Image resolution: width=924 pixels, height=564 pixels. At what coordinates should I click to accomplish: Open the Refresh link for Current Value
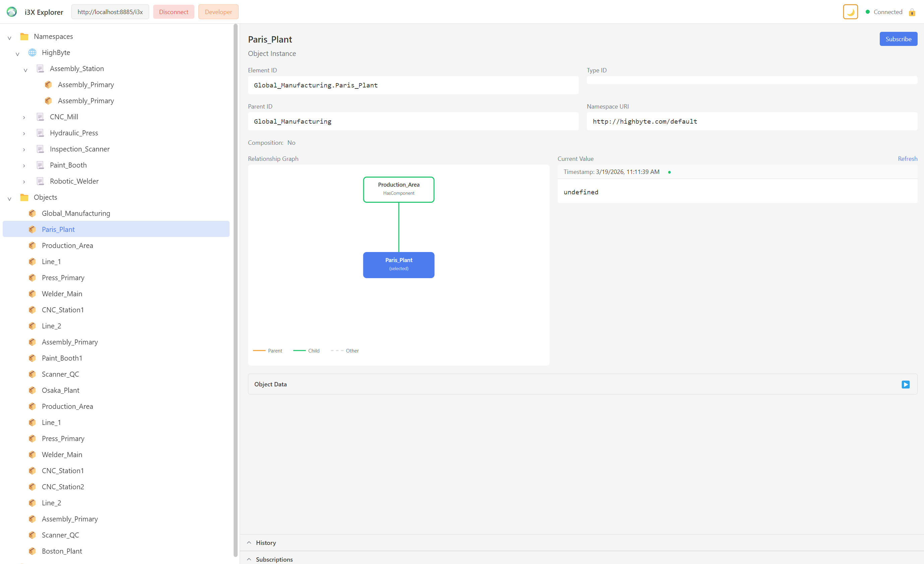click(x=907, y=159)
